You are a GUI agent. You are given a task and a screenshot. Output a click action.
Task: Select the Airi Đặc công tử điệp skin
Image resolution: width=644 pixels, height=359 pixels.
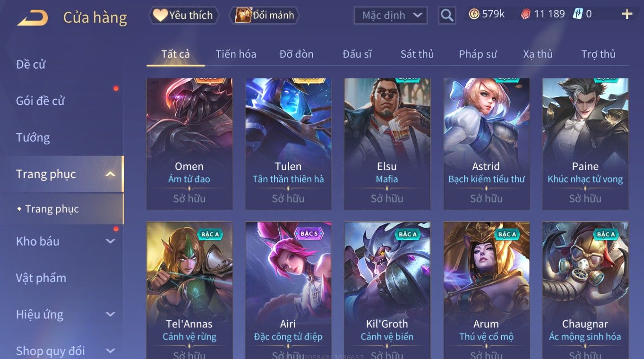point(288,290)
